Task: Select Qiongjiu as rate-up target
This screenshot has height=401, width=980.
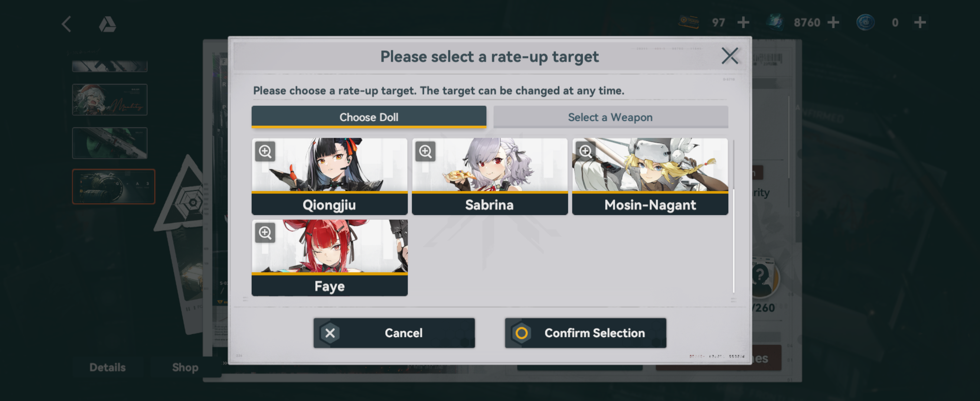Action: pos(330,176)
